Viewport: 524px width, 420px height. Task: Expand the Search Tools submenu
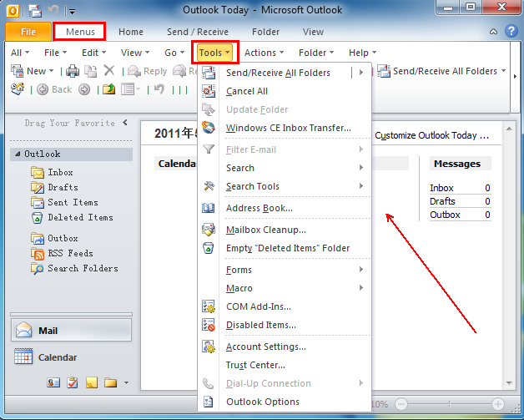coord(285,186)
